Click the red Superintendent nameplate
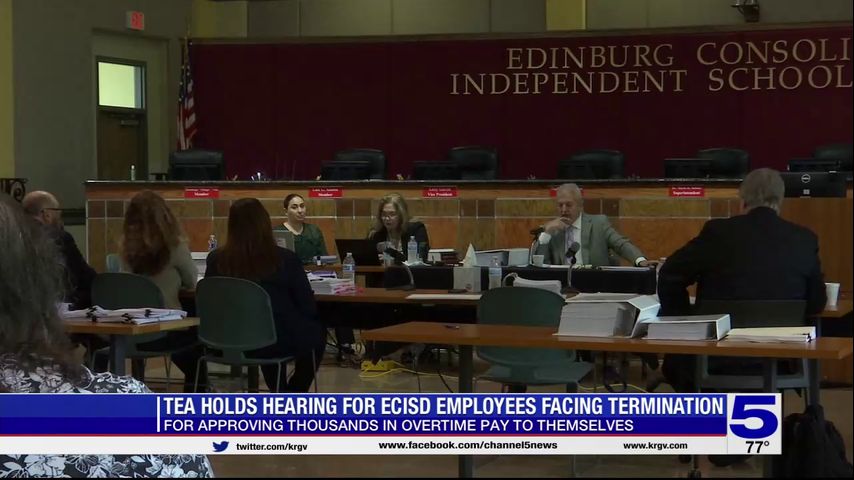 tap(686, 192)
